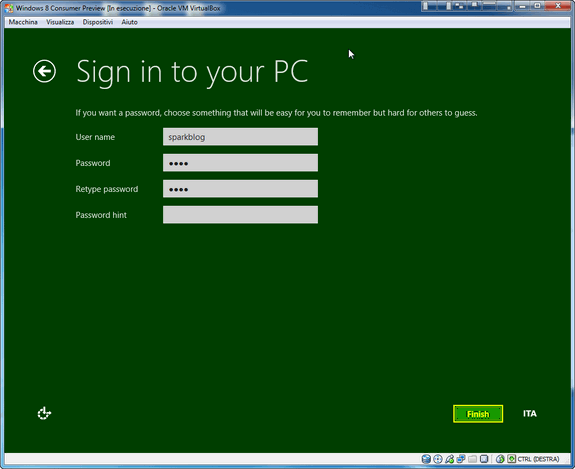Click the hard disk activity status icon
The height and width of the screenshot is (469, 575).
(x=426, y=459)
